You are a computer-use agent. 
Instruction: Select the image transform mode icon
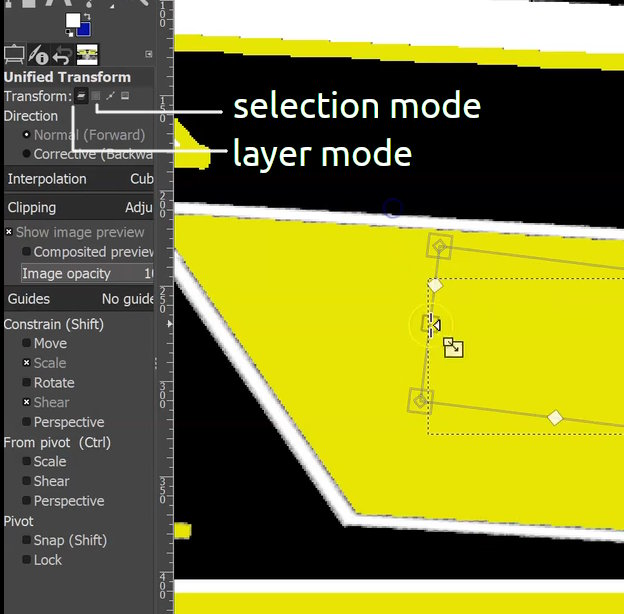coord(125,96)
